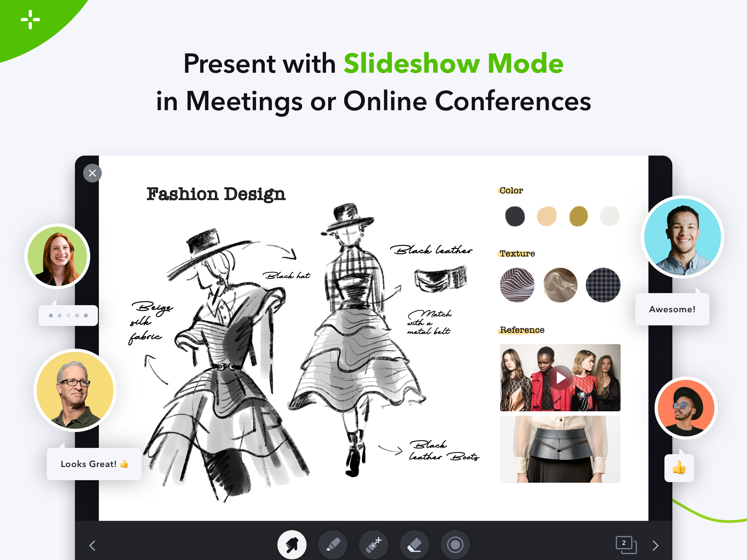Pick the light beige color swatch

tap(546, 216)
